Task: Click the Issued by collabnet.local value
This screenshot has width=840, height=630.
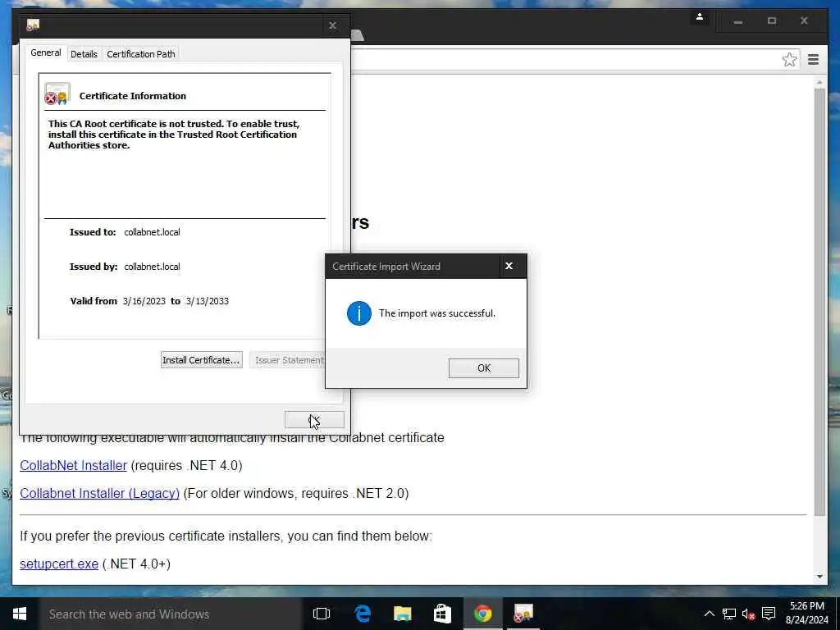Action: click(152, 267)
